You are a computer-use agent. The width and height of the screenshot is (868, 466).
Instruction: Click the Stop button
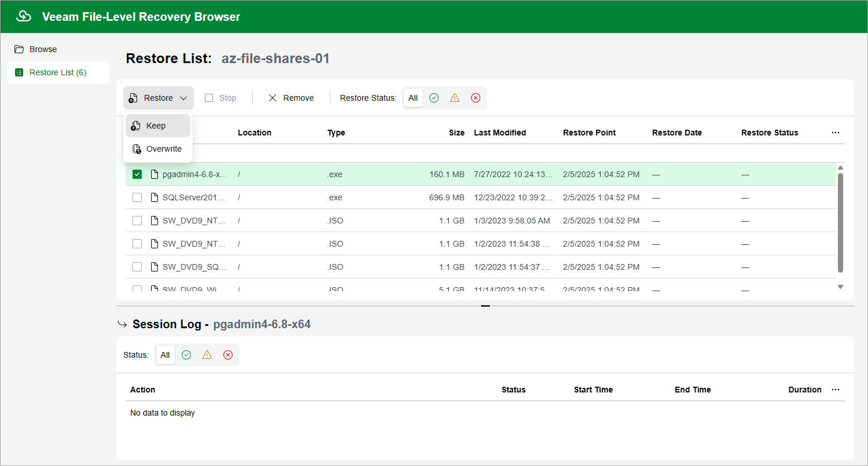click(220, 98)
